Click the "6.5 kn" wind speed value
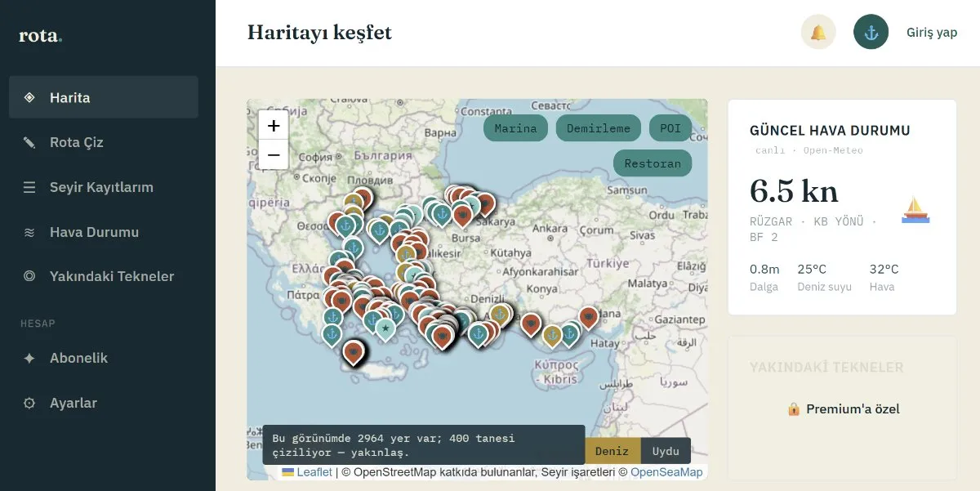This screenshot has width=980, height=491. point(794,190)
